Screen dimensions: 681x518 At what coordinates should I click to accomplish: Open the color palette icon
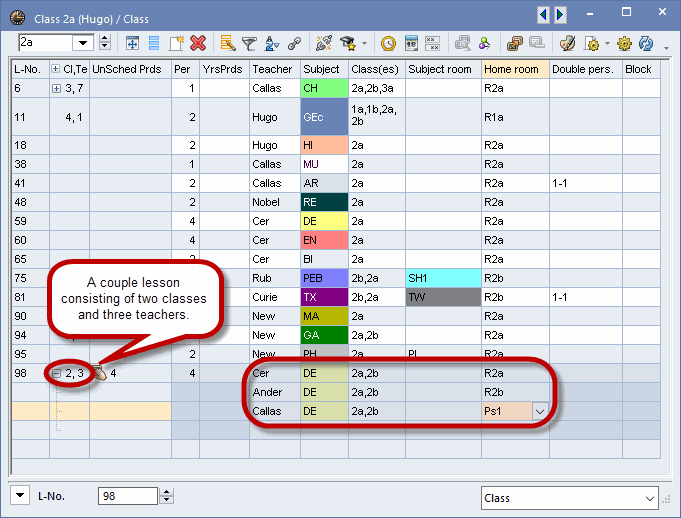(x=567, y=43)
